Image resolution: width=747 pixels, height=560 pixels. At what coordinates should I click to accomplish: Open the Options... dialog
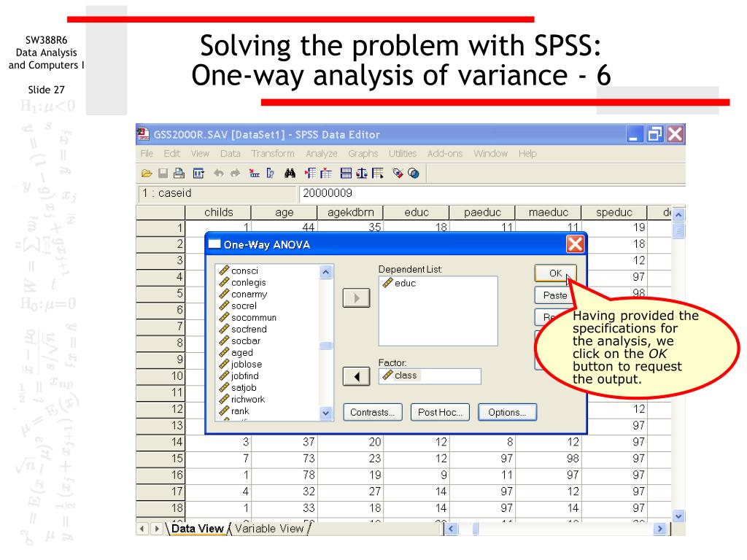507,413
